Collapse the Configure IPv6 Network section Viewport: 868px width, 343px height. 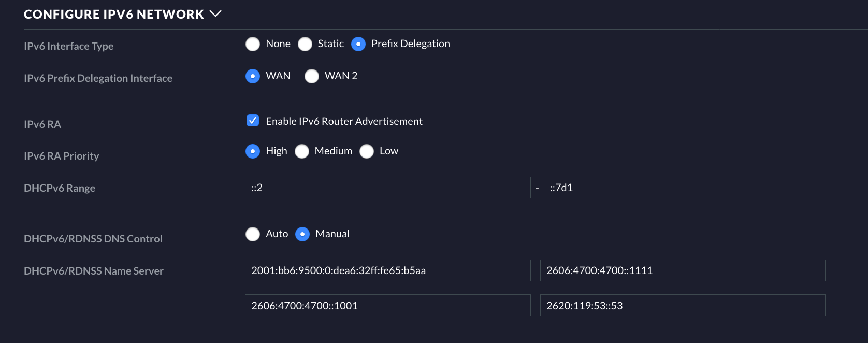pos(216,14)
